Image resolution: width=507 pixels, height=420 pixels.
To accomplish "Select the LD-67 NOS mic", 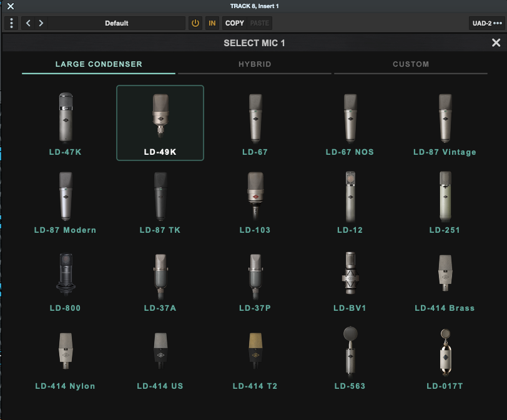I will (x=350, y=124).
